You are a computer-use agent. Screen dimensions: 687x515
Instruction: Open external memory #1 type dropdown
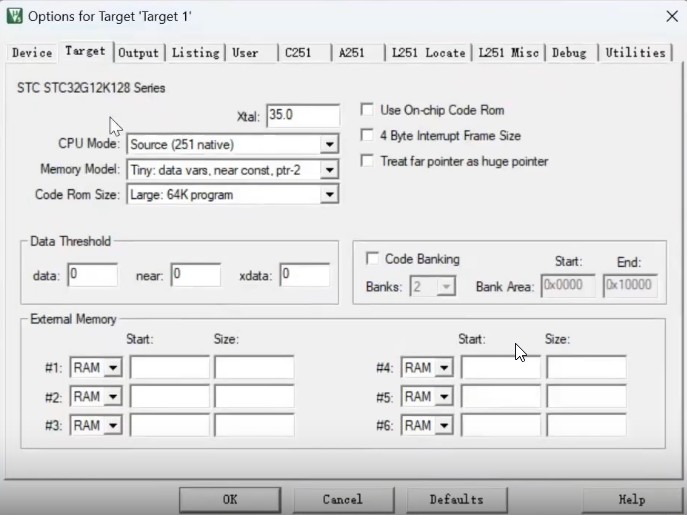112,368
